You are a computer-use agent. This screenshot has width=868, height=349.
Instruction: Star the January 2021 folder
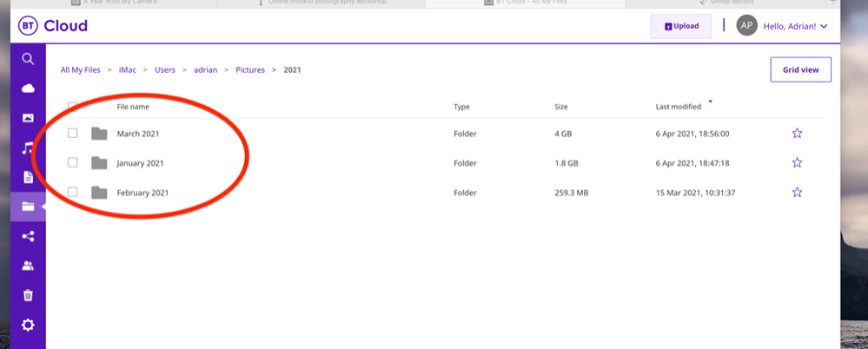pos(797,162)
